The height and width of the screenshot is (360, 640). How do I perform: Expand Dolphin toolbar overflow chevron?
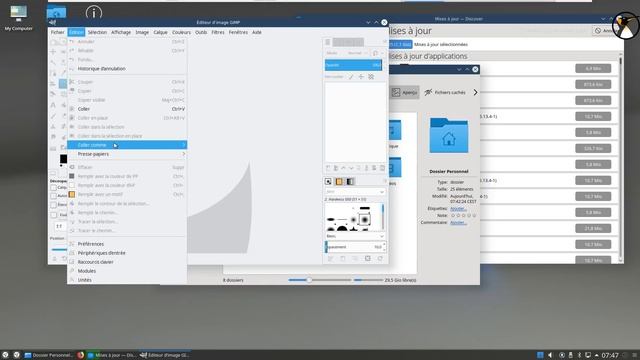click(475, 93)
